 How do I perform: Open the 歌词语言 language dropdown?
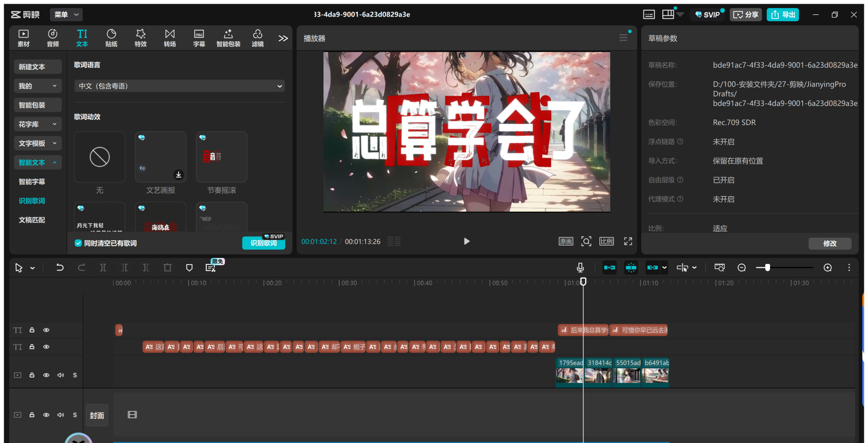(x=179, y=86)
